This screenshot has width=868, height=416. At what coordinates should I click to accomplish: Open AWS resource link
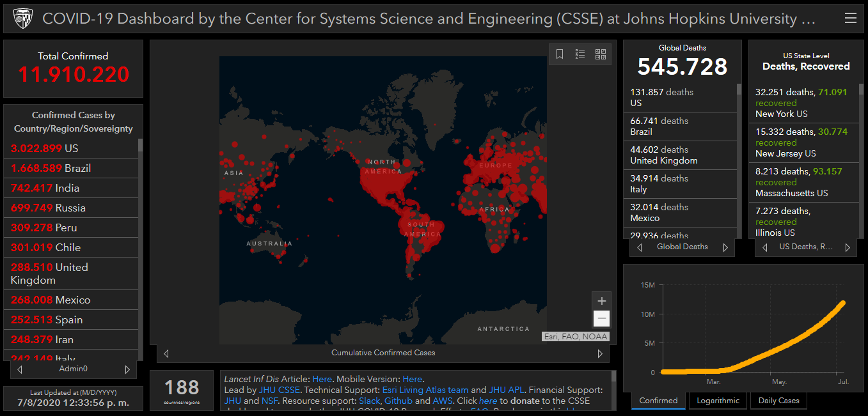point(443,401)
